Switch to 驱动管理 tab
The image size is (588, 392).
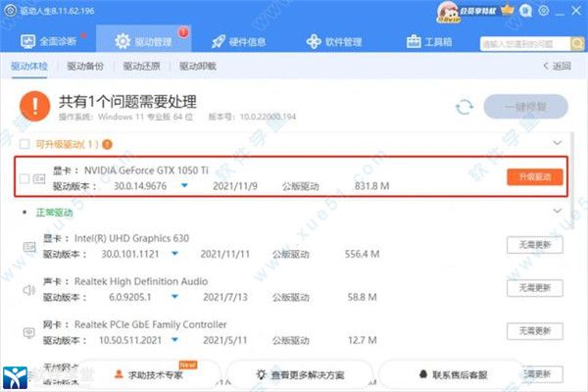[x=144, y=40]
